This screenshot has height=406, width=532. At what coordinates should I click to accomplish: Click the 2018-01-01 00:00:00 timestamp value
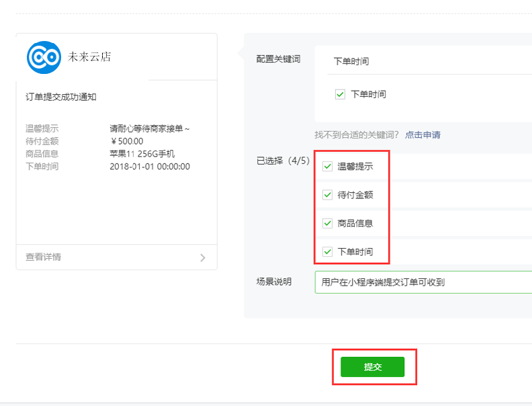[150, 167]
